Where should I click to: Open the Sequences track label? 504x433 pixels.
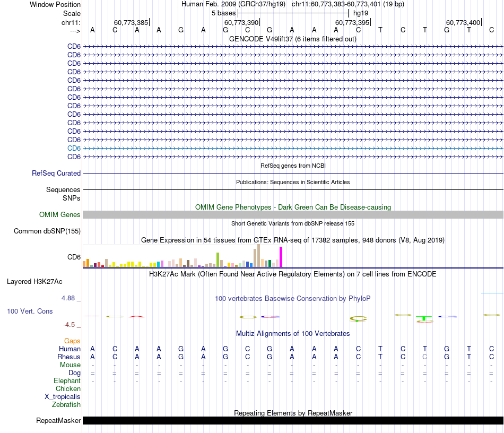click(63, 189)
